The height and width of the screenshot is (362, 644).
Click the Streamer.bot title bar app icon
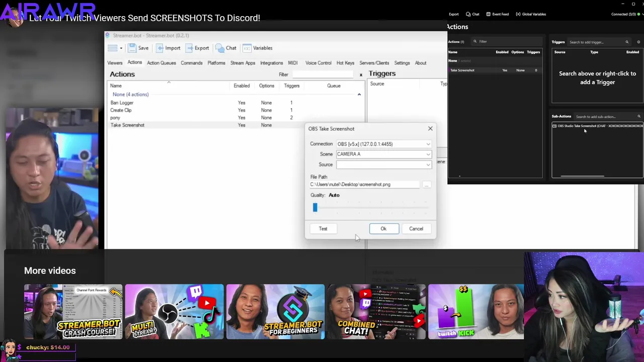click(x=108, y=36)
